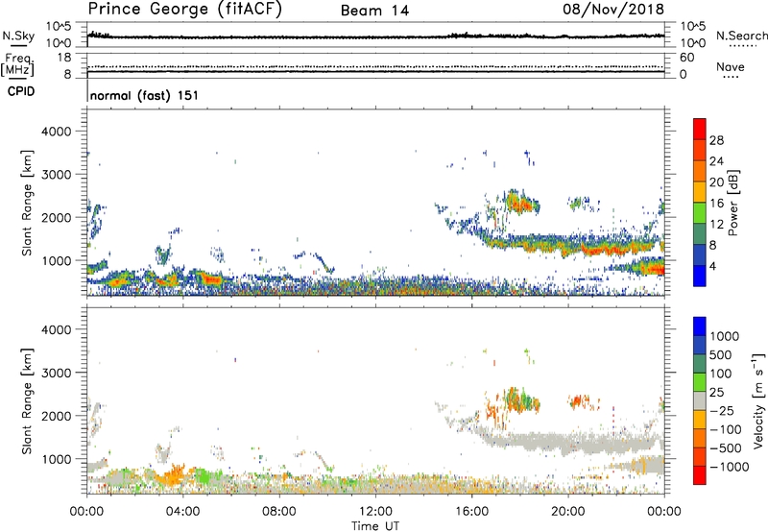Click the left '10^5' noise axis tick
Viewport: 768px width, 532px height.
pyautogui.click(x=59, y=27)
